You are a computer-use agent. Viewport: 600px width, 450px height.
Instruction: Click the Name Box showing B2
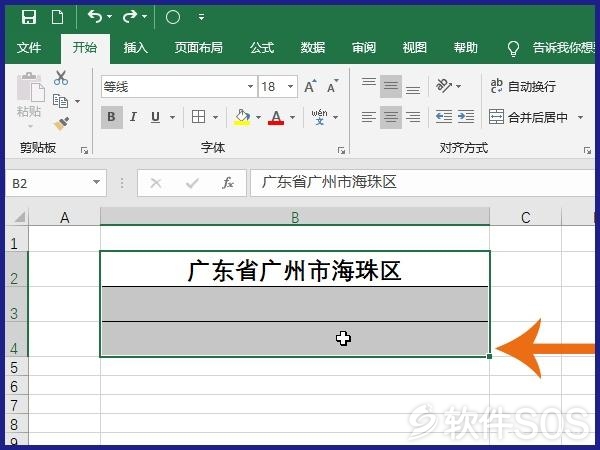[56, 183]
